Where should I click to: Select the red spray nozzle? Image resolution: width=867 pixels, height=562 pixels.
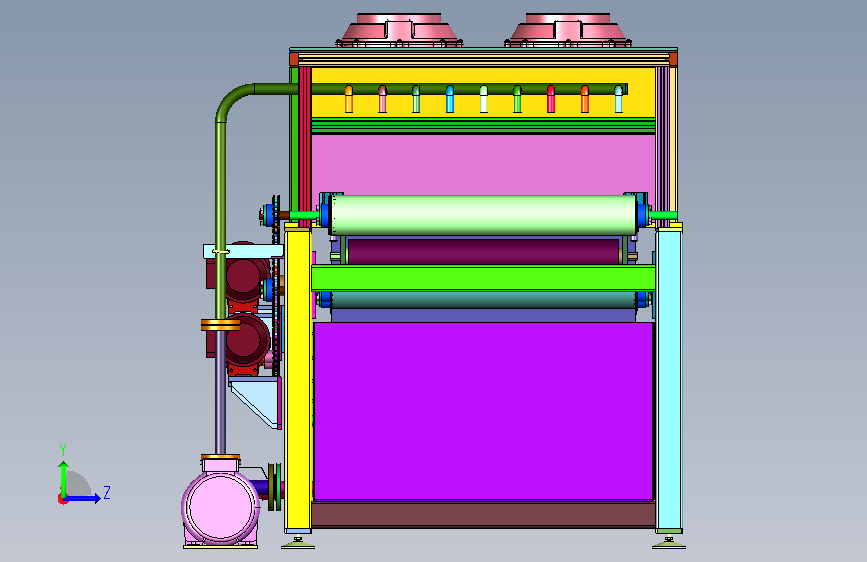point(551,99)
